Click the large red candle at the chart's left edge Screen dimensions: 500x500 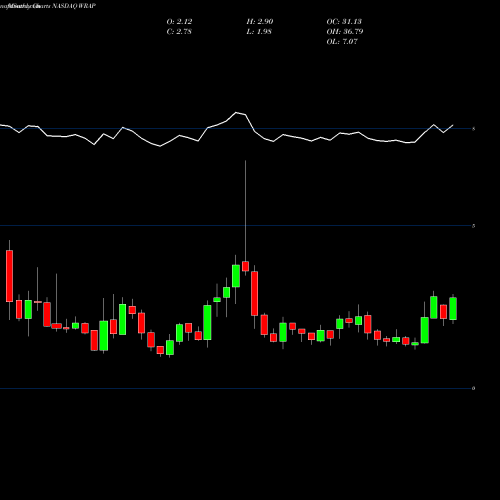pyautogui.click(x=10, y=276)
